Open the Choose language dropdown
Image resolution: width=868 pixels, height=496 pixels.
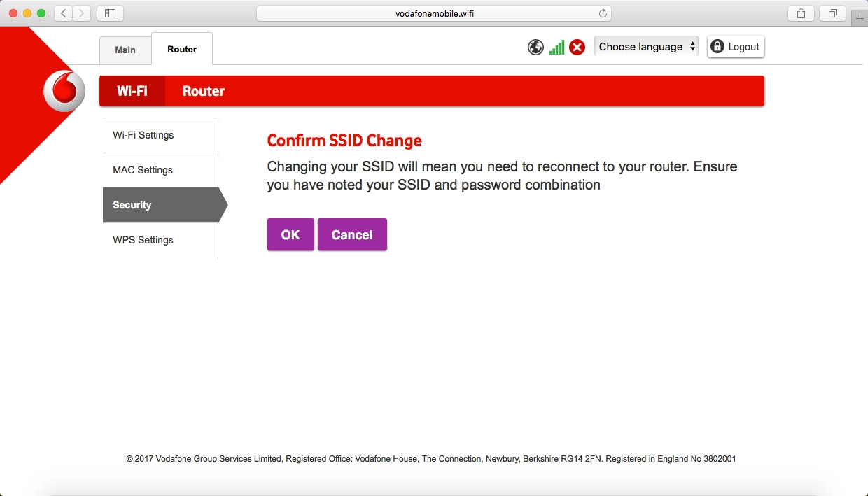point(646,47)
